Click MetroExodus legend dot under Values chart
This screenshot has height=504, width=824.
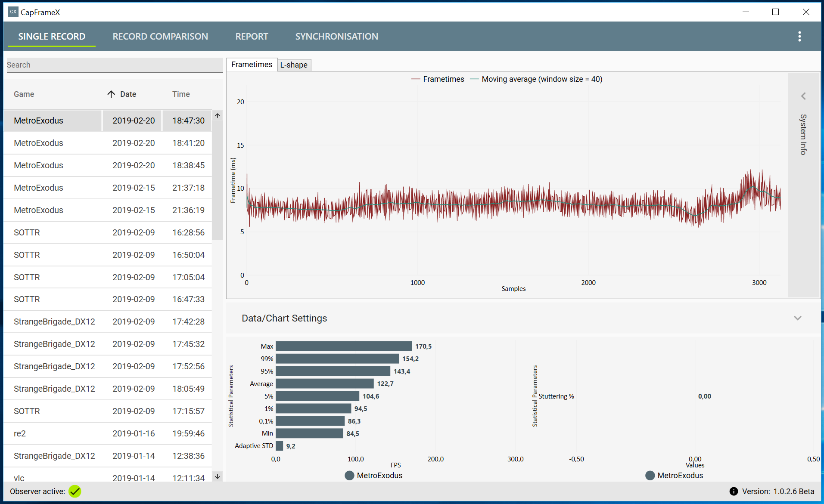pos(650,476)
